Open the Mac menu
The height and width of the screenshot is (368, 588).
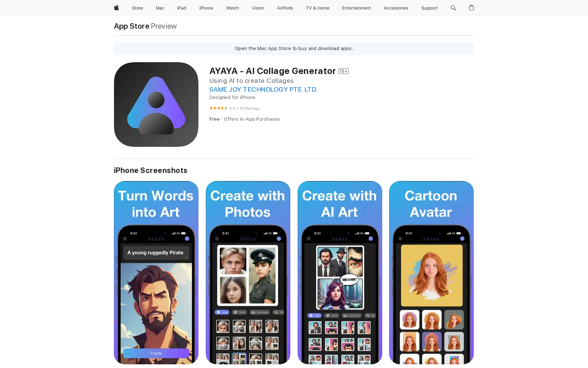[160, 8]
